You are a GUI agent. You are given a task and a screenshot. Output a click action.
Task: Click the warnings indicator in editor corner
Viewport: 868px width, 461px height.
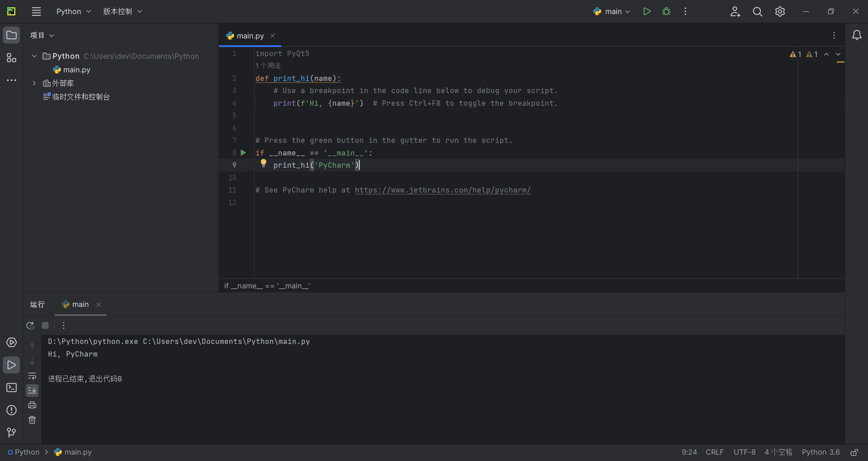(x=804, y=54)
